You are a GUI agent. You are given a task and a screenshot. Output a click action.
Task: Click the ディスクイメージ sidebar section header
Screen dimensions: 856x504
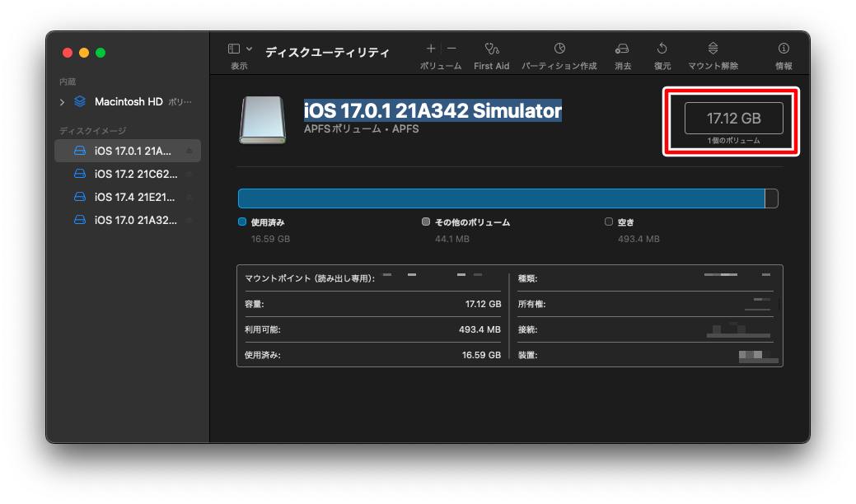(x=93, y=131)
